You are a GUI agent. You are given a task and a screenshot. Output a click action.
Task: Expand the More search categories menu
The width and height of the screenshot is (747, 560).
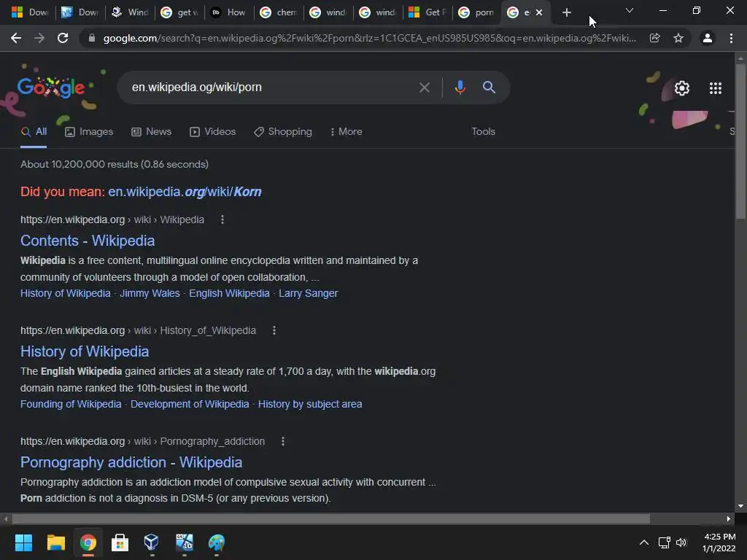point(347,132)
